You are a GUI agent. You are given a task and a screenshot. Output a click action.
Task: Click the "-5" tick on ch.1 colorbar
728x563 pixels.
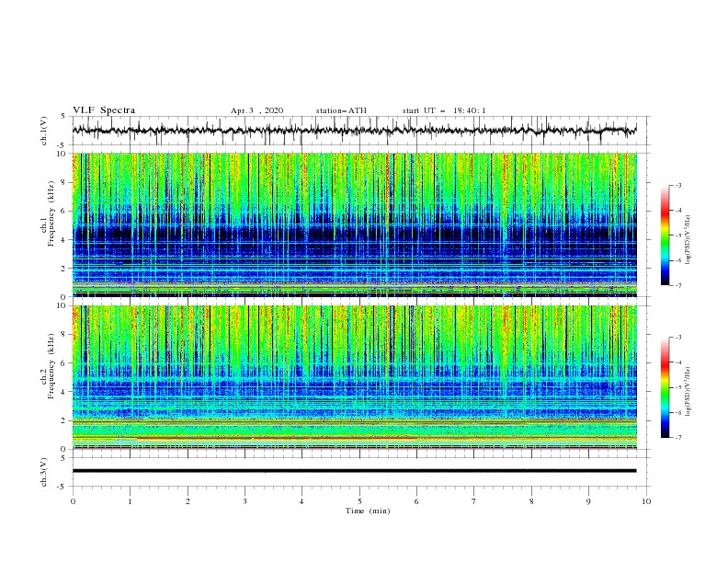click(677, 236)
